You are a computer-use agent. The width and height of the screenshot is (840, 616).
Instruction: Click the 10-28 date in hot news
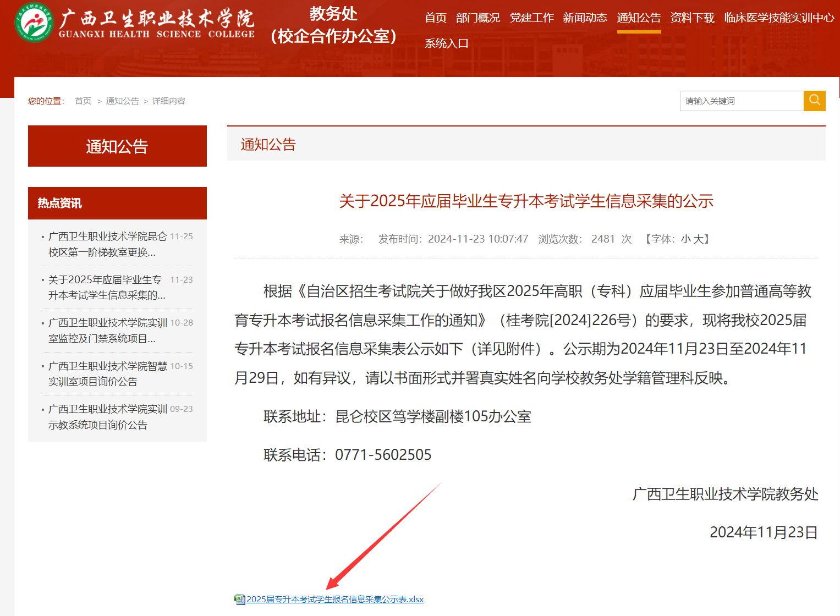[182, 322]
